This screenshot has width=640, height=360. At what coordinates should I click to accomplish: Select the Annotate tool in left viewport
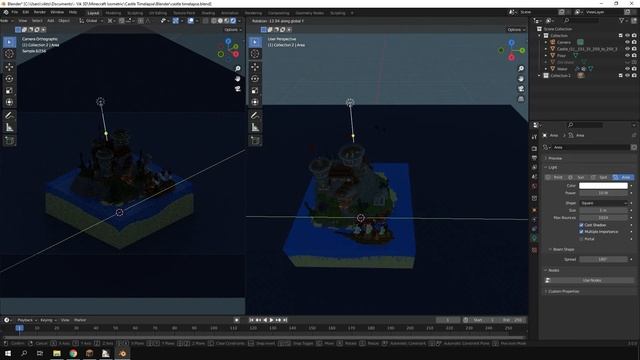(x=9, y=116)
